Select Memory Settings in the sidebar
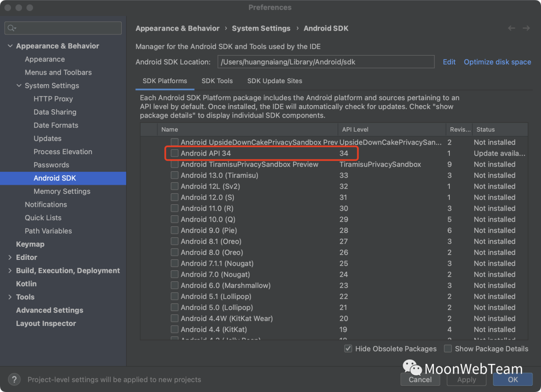The height and width of the screenshot is (392, 541). point(62,191)
